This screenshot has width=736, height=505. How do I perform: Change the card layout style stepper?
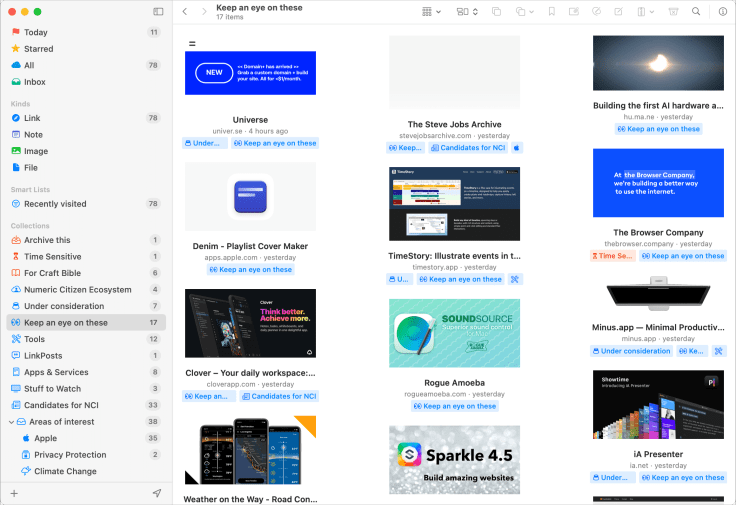click(x=467, y=12)
